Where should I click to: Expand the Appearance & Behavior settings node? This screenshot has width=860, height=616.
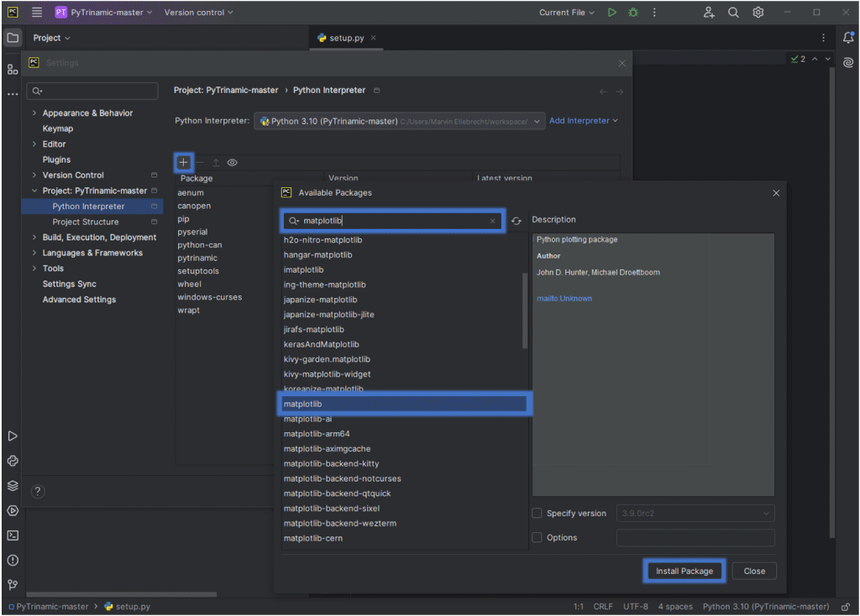coord(34,113)
